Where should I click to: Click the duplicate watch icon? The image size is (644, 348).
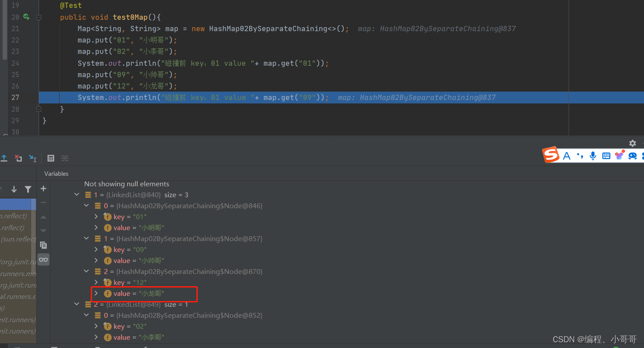[x=43, y=245]
